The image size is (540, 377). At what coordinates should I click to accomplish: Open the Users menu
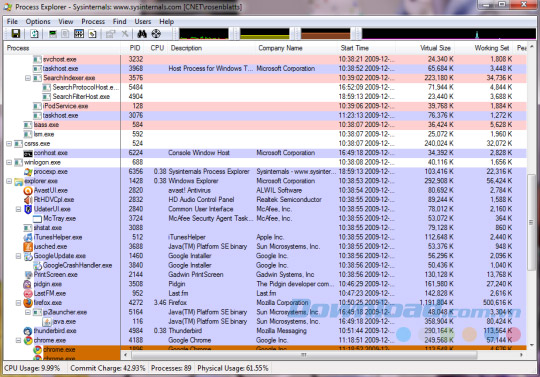pos(143,21)
